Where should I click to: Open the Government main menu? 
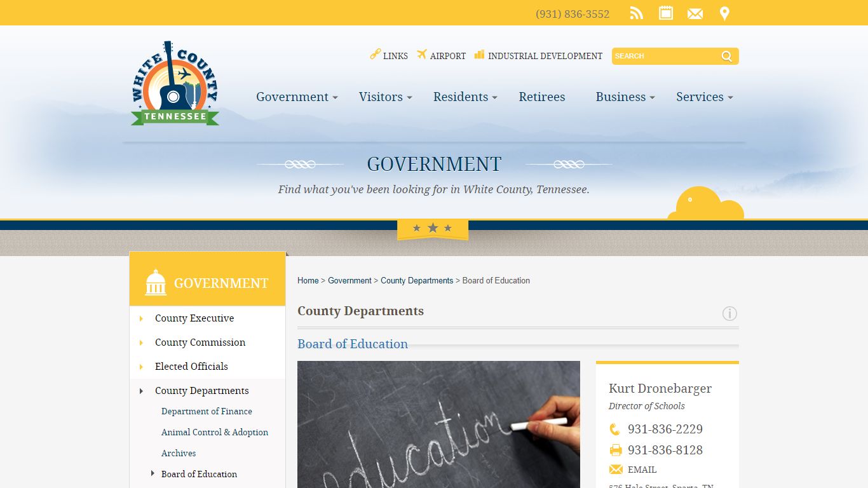pyautogui.click(x=292, y=97)
